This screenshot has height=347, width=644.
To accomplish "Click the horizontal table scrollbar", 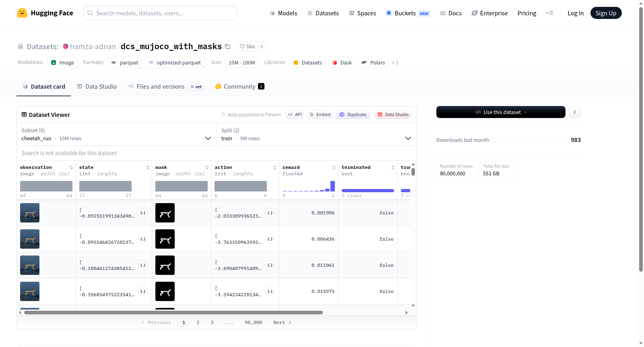I will point(173,312).
